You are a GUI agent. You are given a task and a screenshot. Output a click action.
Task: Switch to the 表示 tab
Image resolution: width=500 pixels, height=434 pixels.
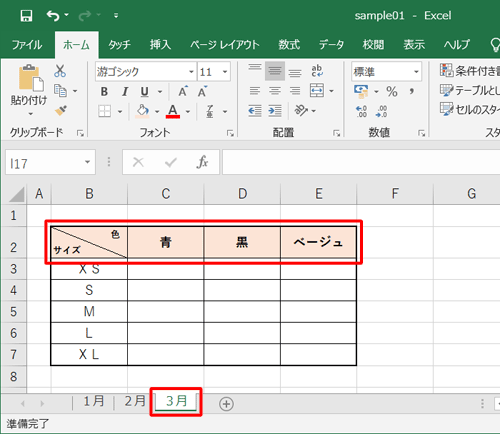[414, 45]
